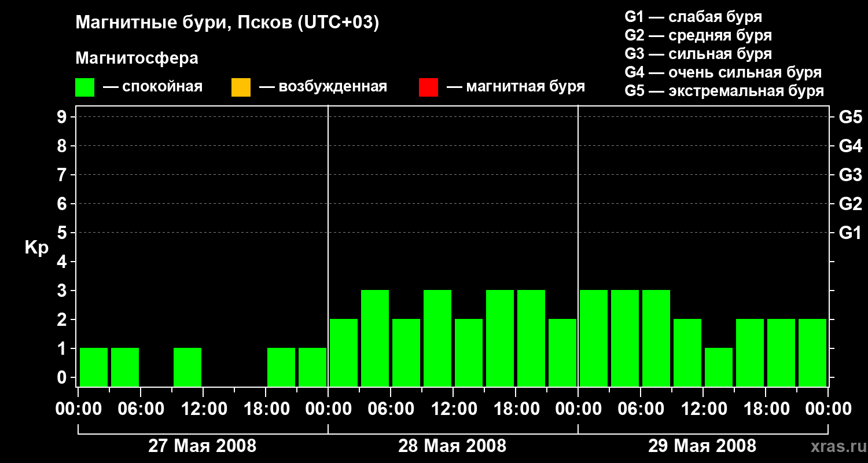Select the 28 Мая 06:00–09:00 Kp bar
This screenshot has width=868, height=463.
pos(406,352)
